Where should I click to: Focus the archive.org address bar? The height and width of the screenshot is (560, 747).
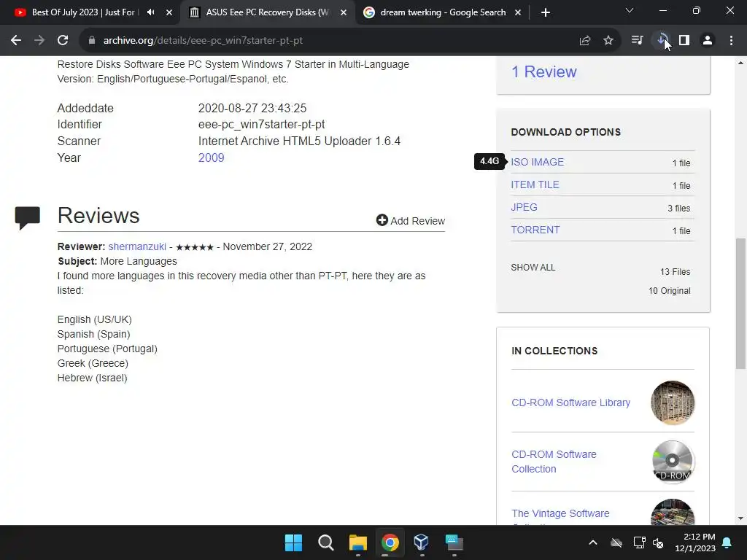333,41
